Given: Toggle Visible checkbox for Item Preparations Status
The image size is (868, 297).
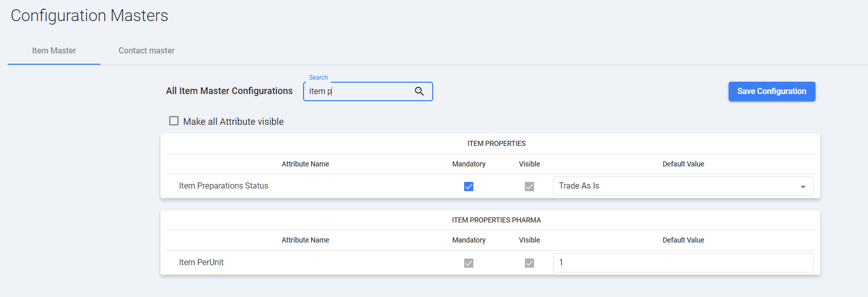Looking at the screenshot, I should click(529, 187).
